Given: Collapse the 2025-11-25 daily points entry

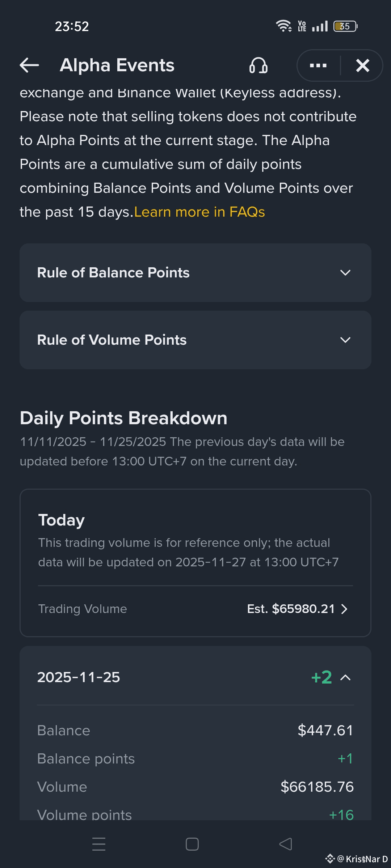Looking at the screenshot, I should pos(345,677).
